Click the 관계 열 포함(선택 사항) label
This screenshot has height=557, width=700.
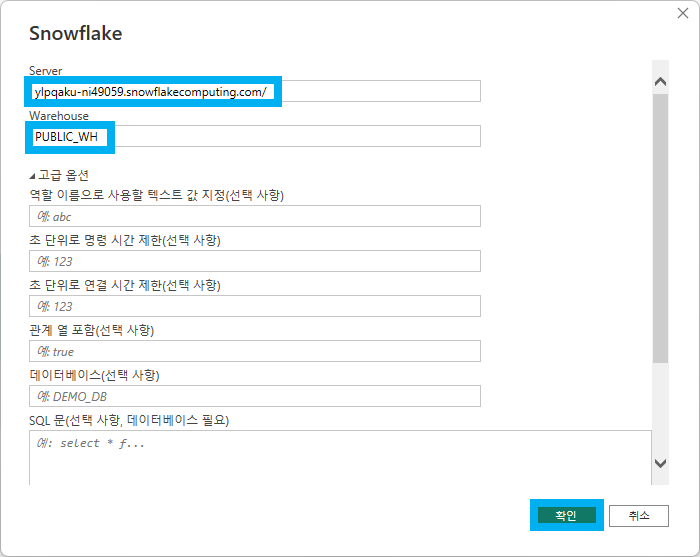92,330
